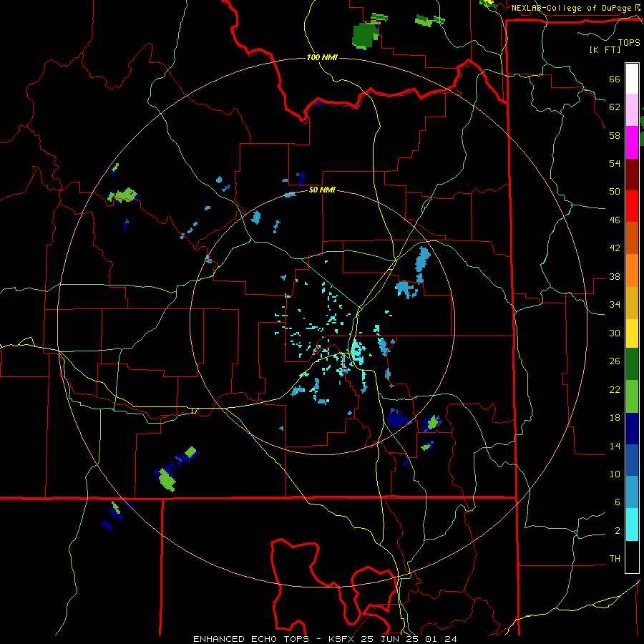Click the bright cyan echo cluster at radar center

point(357,352)
